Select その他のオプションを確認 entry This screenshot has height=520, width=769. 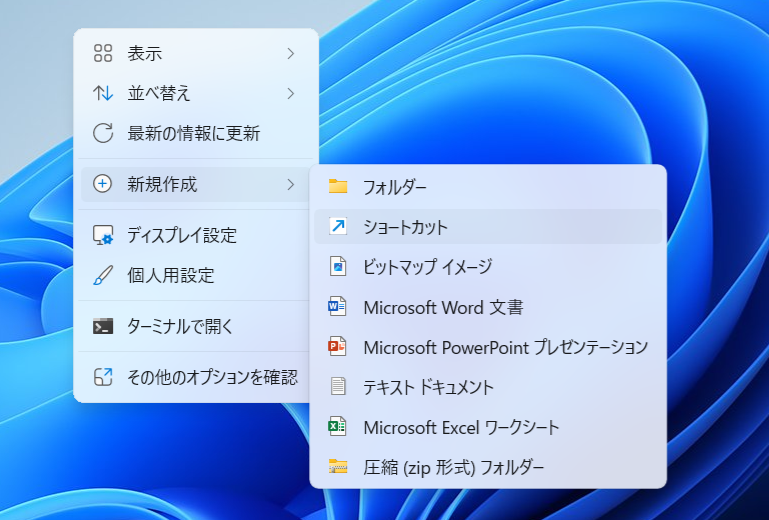[196, 377]
